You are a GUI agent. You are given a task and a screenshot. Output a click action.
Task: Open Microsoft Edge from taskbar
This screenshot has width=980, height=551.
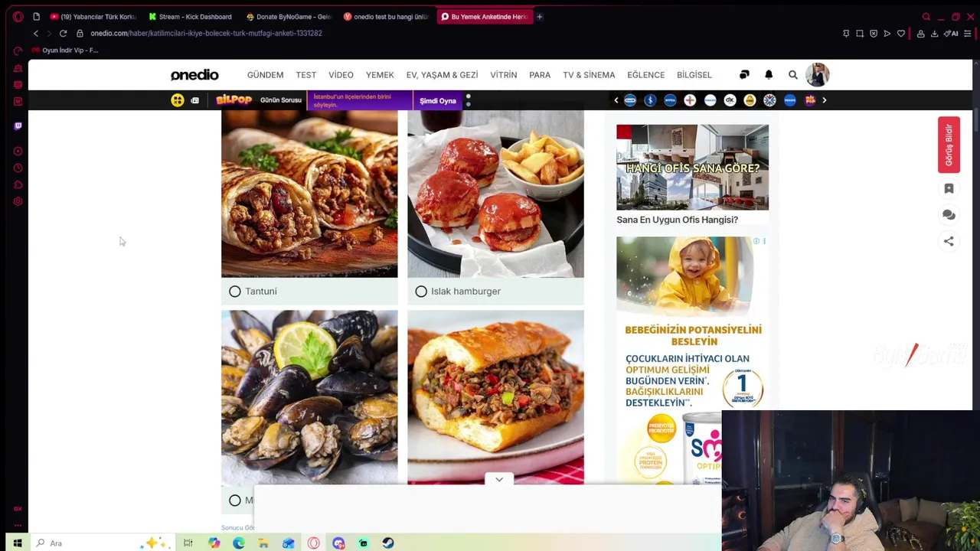(x=239, y=543)
